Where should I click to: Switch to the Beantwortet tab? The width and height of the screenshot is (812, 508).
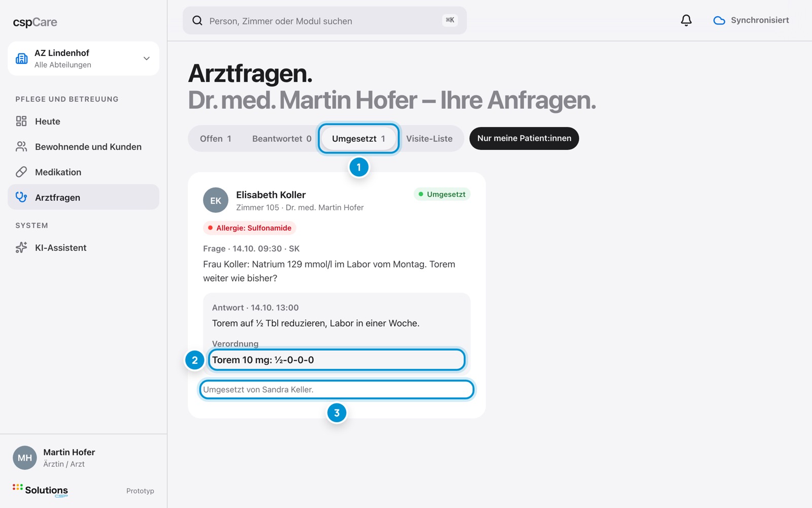pyautogui.click(x=282, y=139)
